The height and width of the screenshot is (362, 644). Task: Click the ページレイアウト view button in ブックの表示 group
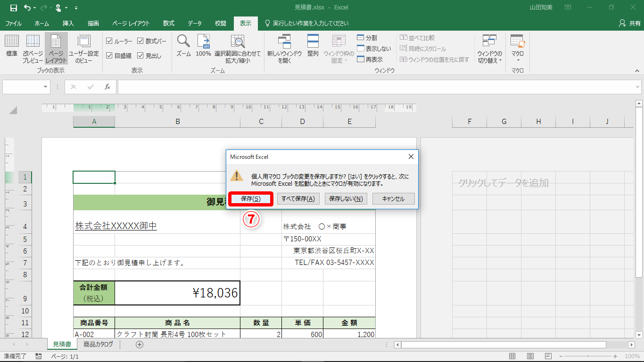tap(56, 49)
